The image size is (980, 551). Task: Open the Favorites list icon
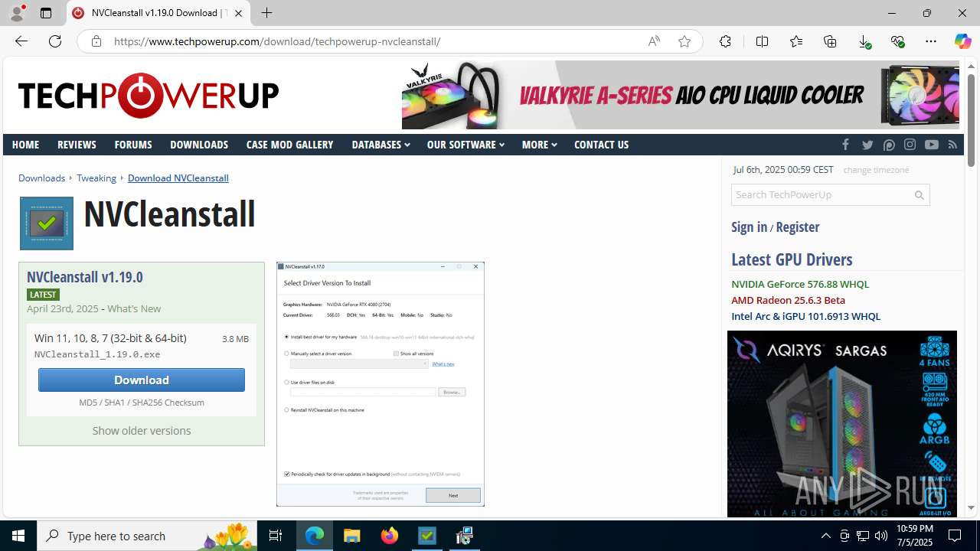pyautogui.click(x=796, y=41)
